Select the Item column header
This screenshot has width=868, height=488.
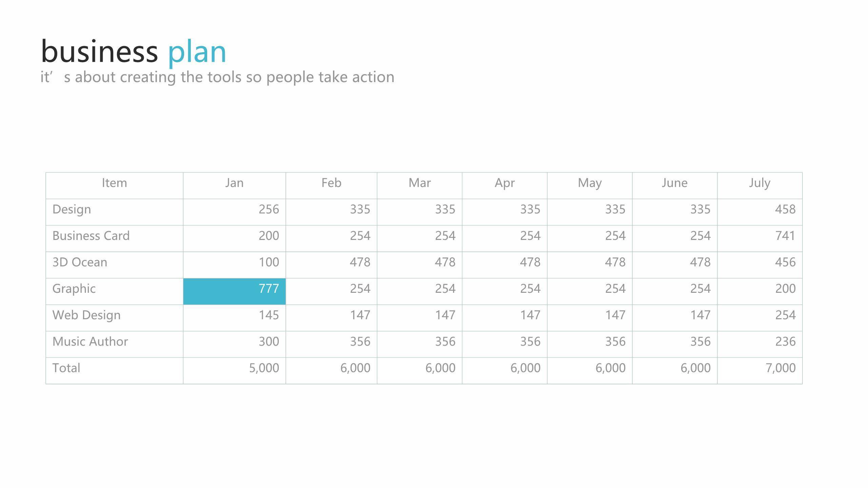(x=114, y=183)
